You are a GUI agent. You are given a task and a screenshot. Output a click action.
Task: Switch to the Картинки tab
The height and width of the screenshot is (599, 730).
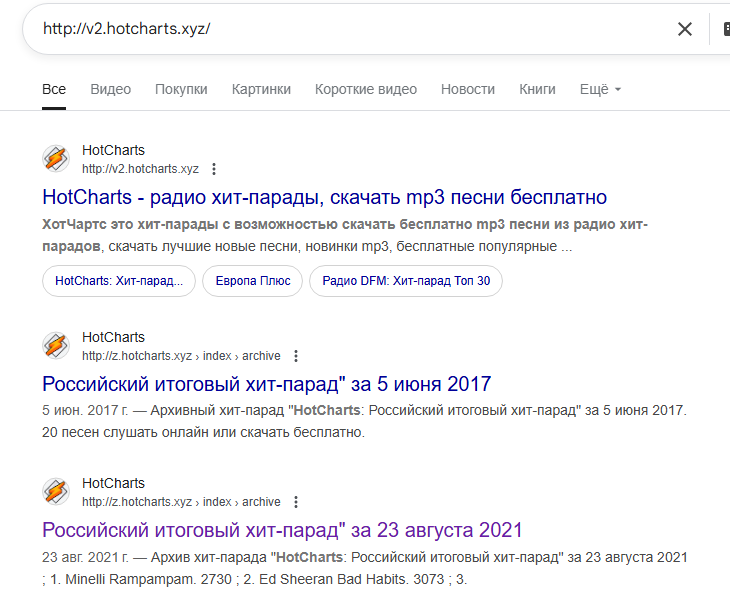tap(261, 89)
